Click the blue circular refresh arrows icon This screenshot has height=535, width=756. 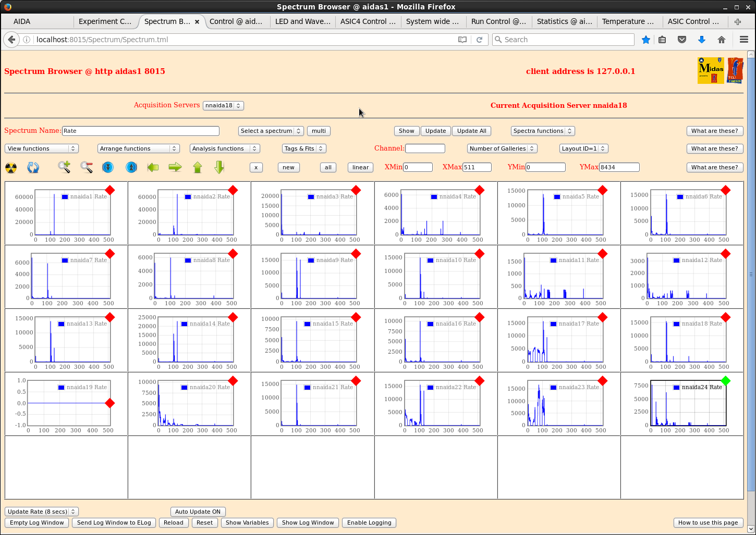pos(33,167)
